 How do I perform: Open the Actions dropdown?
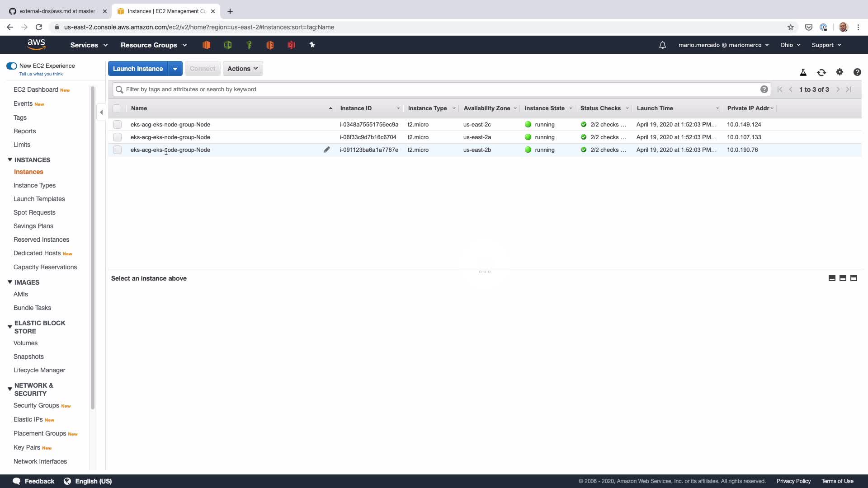tap(242, 69)
